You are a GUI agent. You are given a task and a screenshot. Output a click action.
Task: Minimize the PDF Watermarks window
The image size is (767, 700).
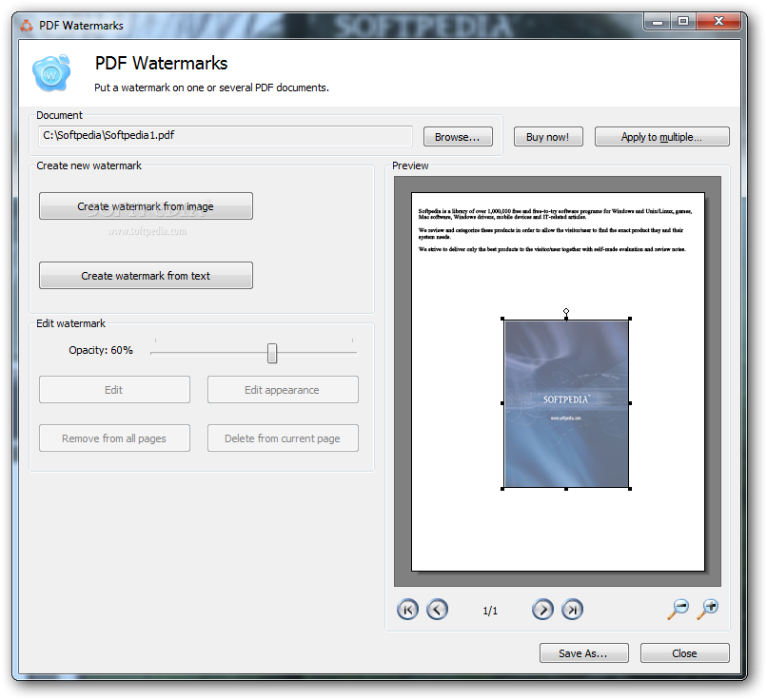point(658,22)
